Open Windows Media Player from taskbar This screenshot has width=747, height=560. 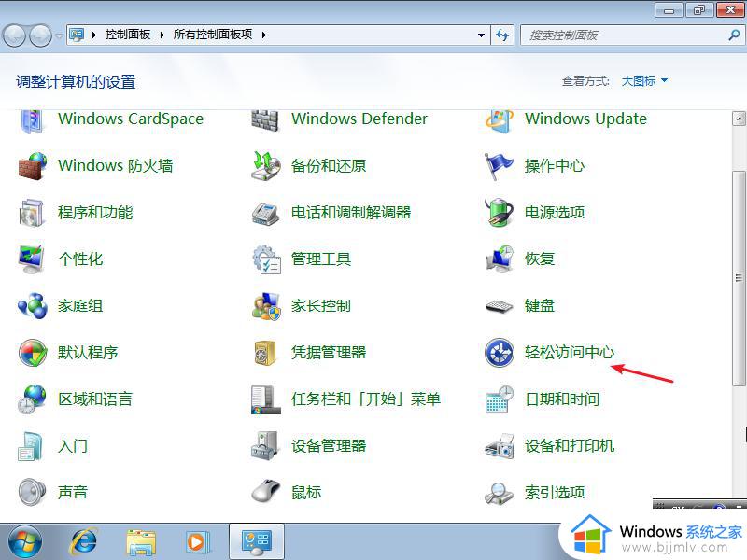tap(197, 542)
